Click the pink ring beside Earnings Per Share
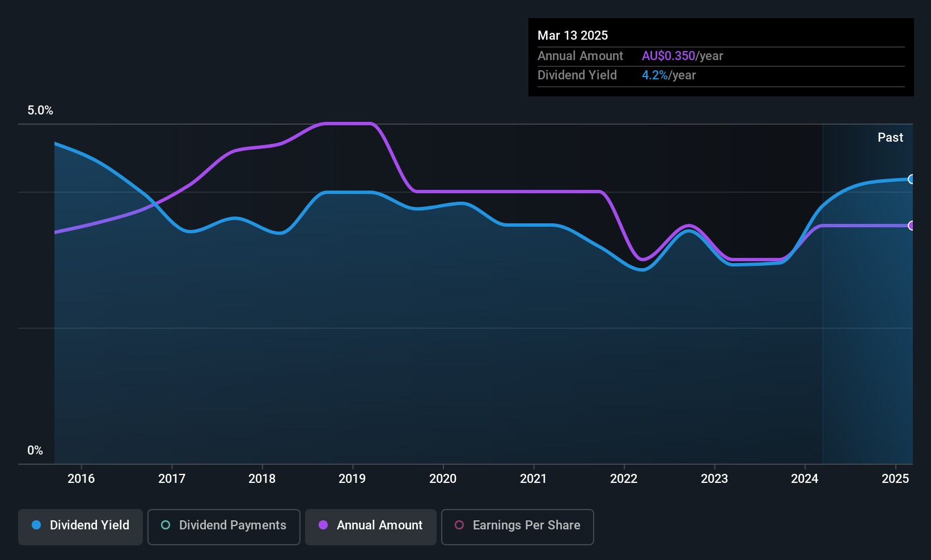 click(x=459, y=525)
